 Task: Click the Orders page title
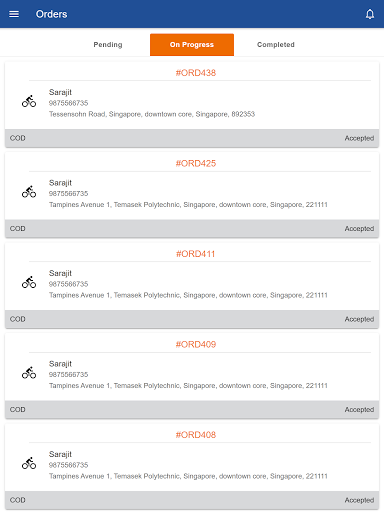pos(52,14)
